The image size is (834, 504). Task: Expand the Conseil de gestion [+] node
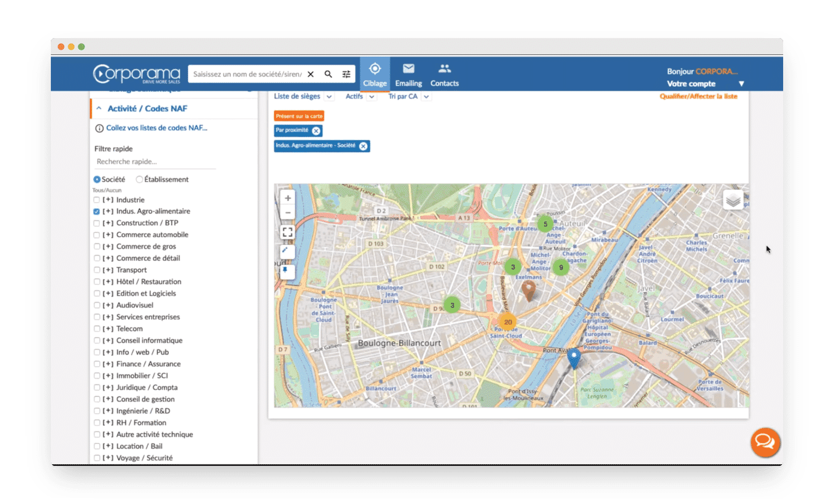tap(108, 399)
